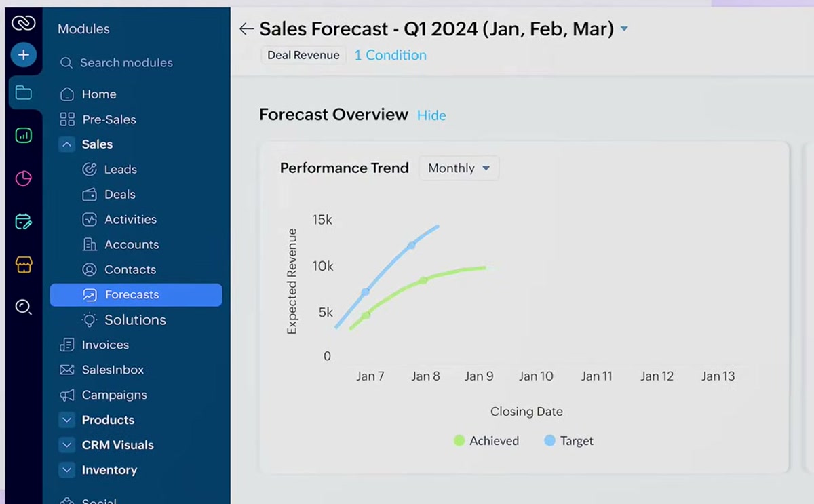The image size is (814, 504).
Task: Open the green bar chart reports icon
Action: pyautogui.click(x=24, y=136)
